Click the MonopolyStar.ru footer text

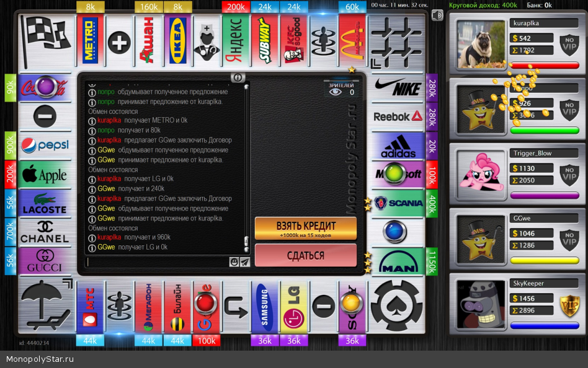(40, 359)
